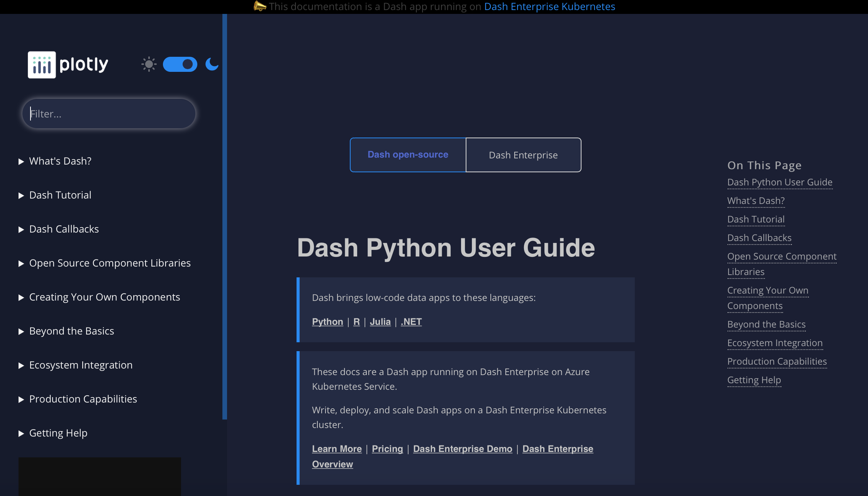Switch to Dash open-source tab
868x496 pixels.
408,155
